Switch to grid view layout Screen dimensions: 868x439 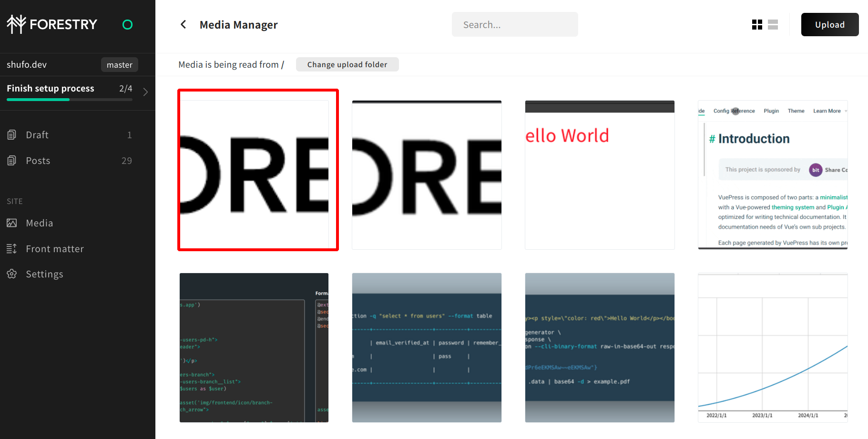757,25
